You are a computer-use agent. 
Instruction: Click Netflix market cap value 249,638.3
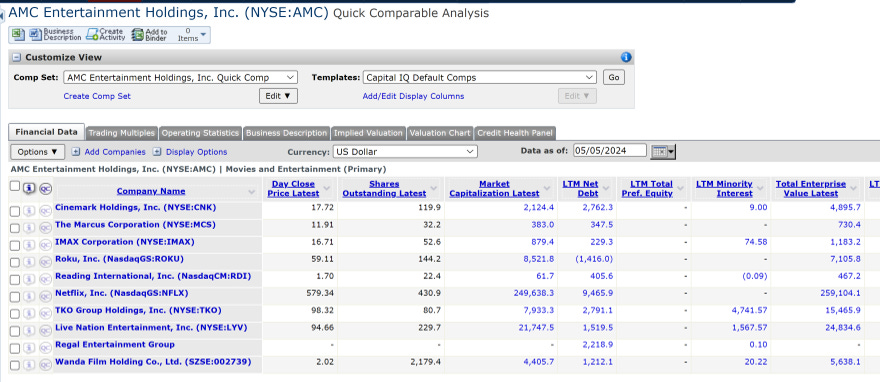coord(534,293)
